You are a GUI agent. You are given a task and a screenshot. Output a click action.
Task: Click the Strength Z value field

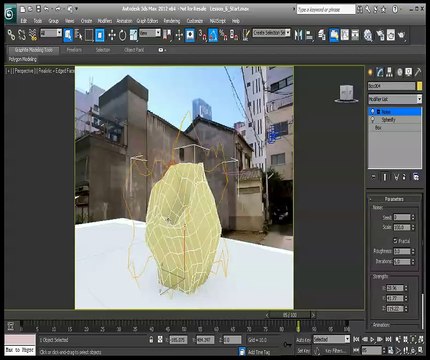[x=395, y=309]
